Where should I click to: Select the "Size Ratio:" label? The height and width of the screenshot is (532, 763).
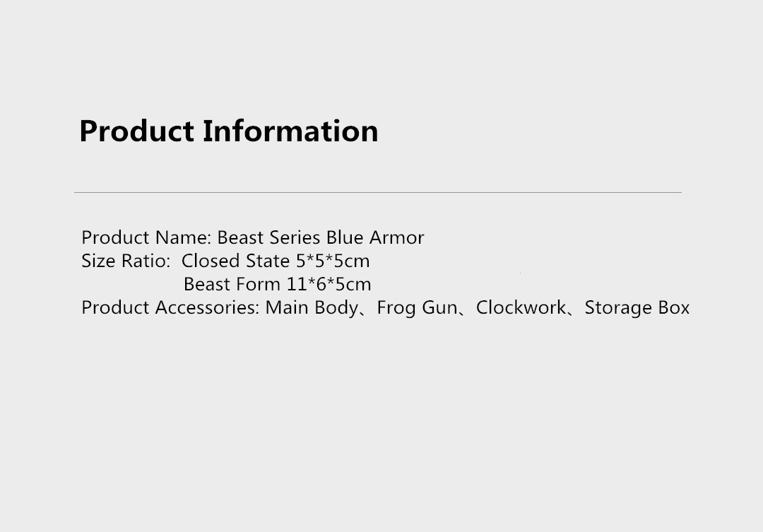pos(126,261)
